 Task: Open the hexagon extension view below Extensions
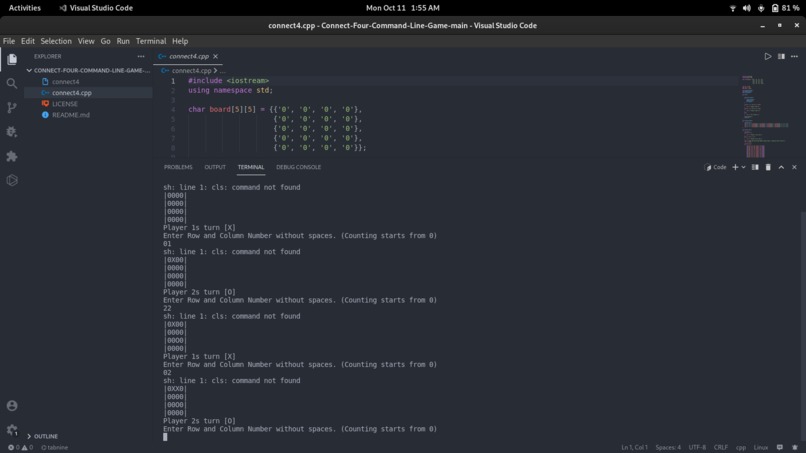pos(12,180)
